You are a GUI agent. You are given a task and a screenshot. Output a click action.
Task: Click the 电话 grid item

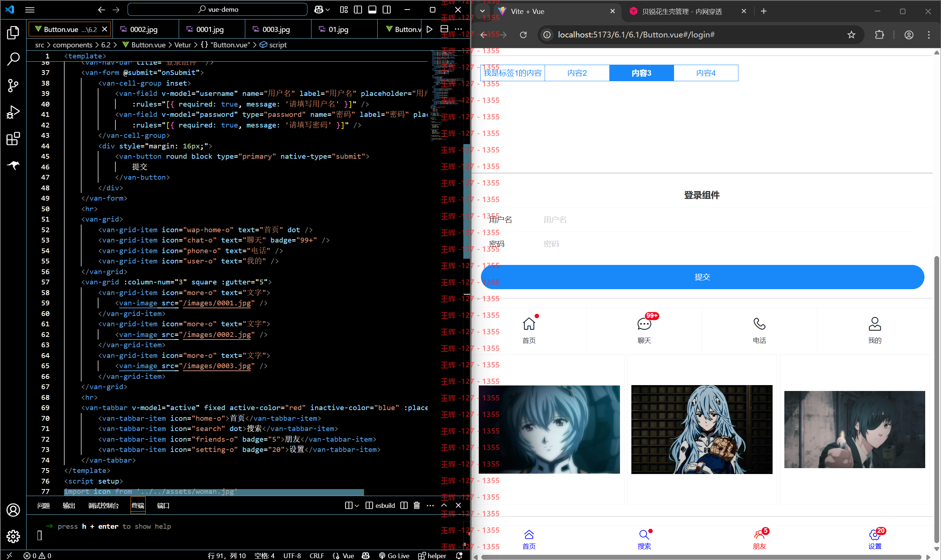click(x=759, y=331)
